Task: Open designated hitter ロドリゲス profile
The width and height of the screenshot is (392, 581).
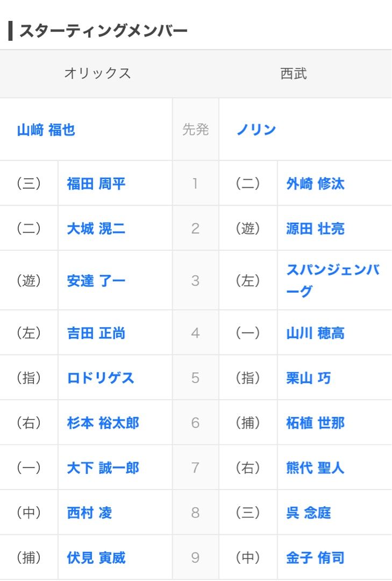Action: click(x=101, y=378)
